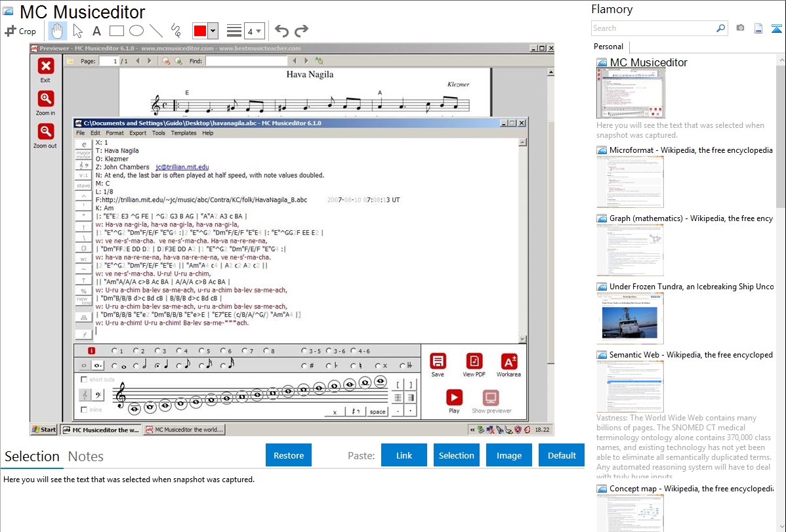This screenshot has width=786, height=532.
Task: Open the color dropdown arrow
Action: point(213,31)
